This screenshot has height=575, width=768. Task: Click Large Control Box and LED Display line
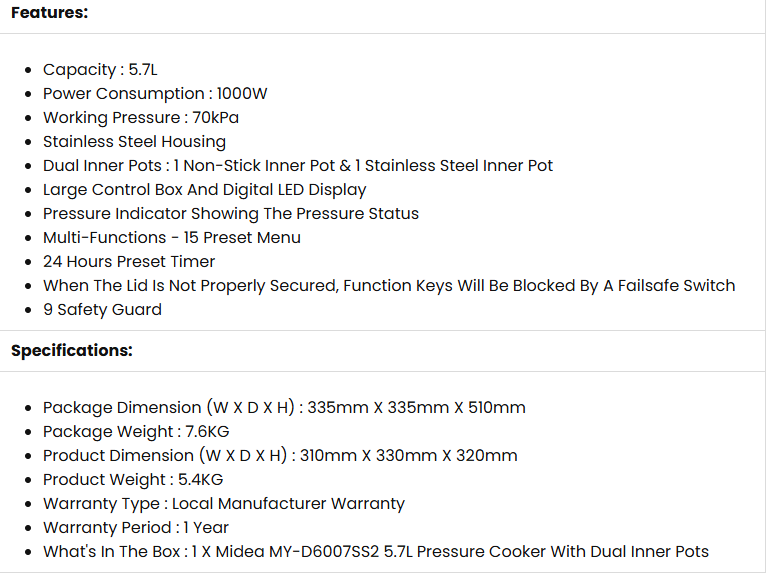pyautogui.click(x=204, y=190)
